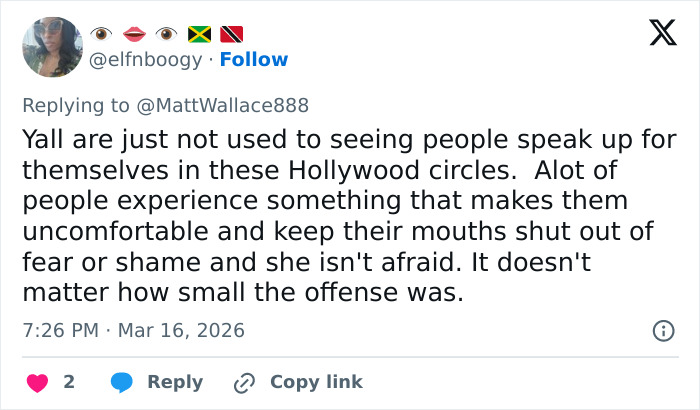Click the pink heart like icon
The height and width of the screenshot is (410, 700).
[x=37, y=382]
